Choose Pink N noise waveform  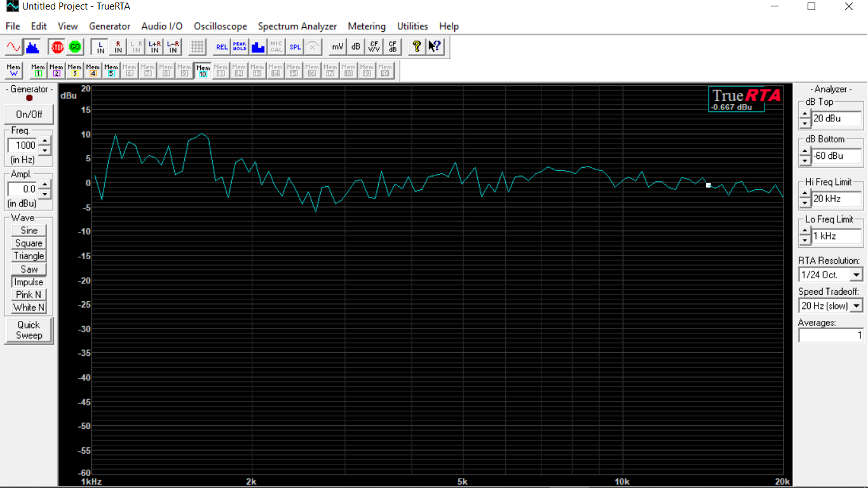tap(29, 294)
